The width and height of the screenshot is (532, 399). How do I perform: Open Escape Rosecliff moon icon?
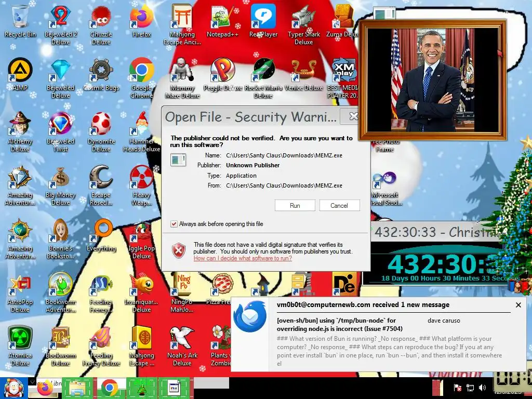(x=101, y=185)
